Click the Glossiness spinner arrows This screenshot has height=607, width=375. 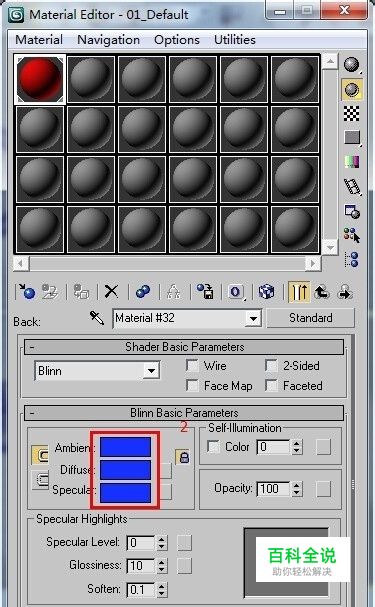click(162, 566)
